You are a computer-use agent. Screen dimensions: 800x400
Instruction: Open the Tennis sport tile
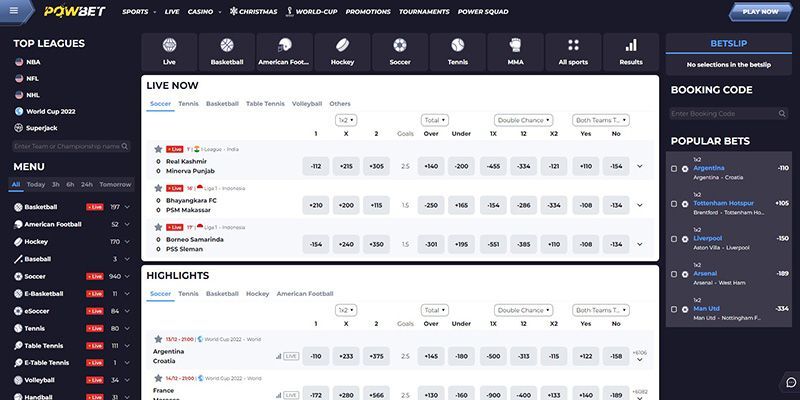coord(457,51)
